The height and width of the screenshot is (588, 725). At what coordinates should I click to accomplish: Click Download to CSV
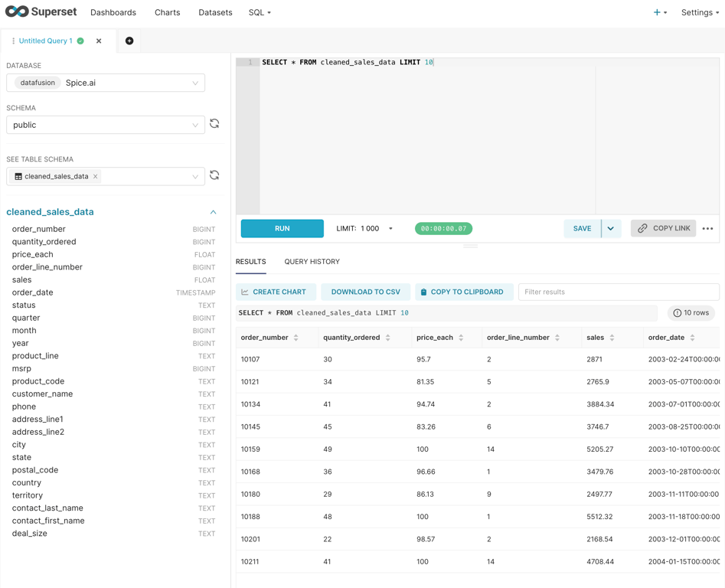[x=366, y=292]
